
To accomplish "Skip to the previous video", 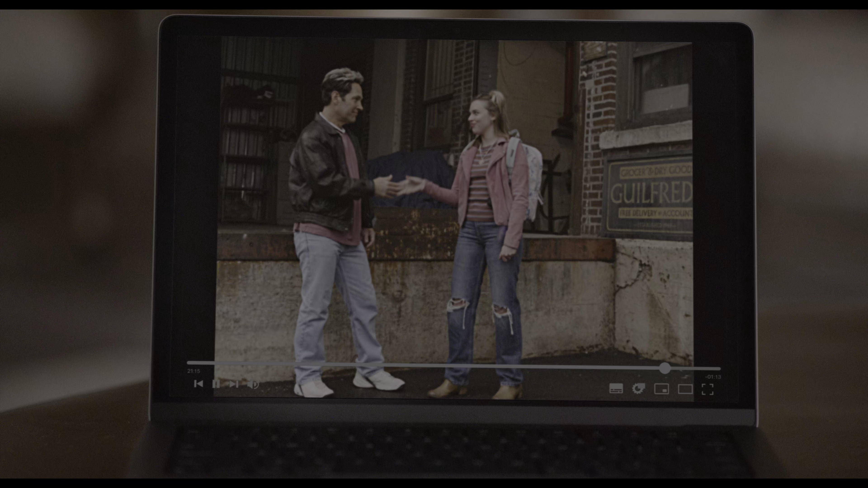I will [x=198, y=384].
